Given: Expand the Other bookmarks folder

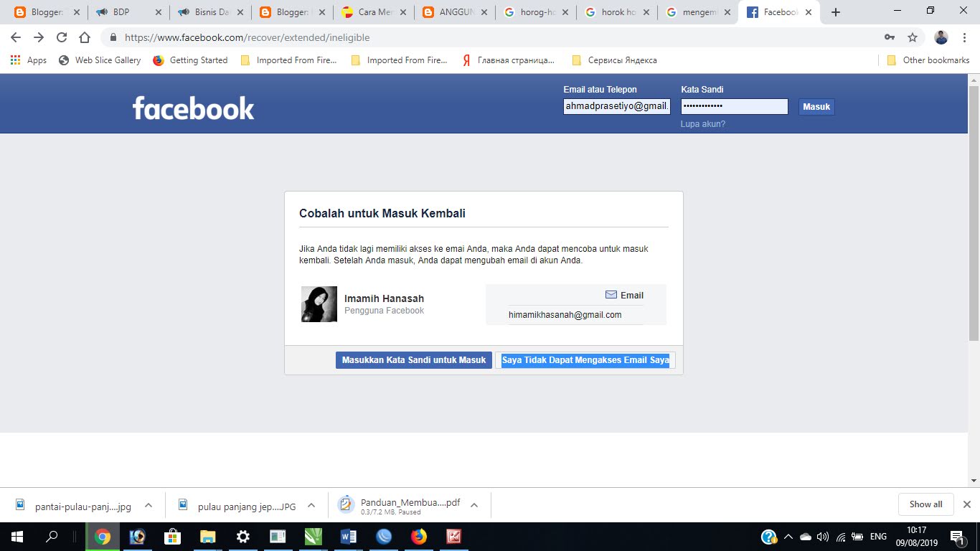Looking at the screenshot, I should 928,60.
